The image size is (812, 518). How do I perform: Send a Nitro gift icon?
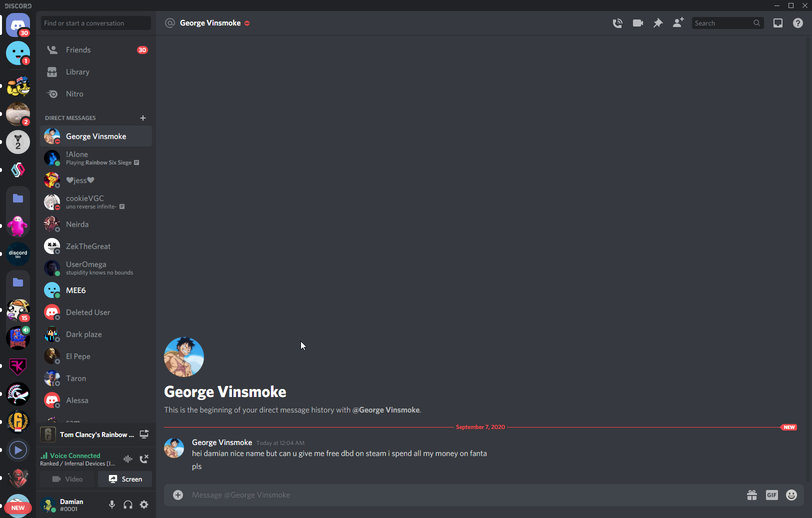pos(752,495)
